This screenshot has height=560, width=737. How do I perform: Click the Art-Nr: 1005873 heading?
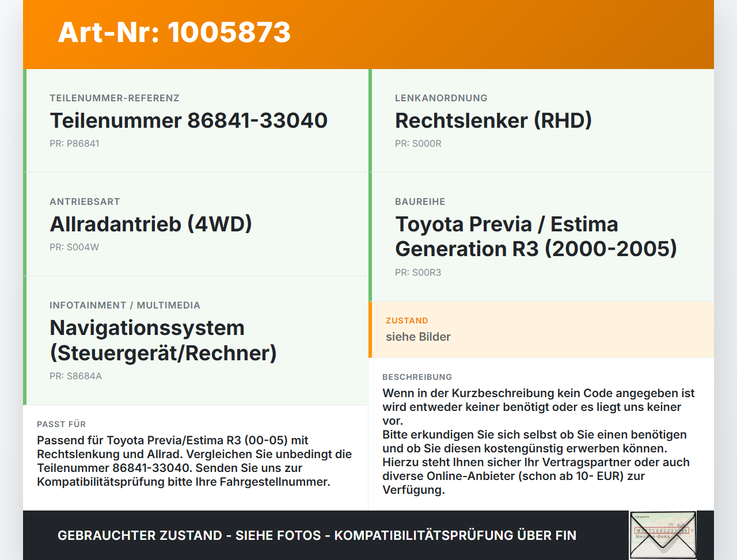tap(174, 32)
